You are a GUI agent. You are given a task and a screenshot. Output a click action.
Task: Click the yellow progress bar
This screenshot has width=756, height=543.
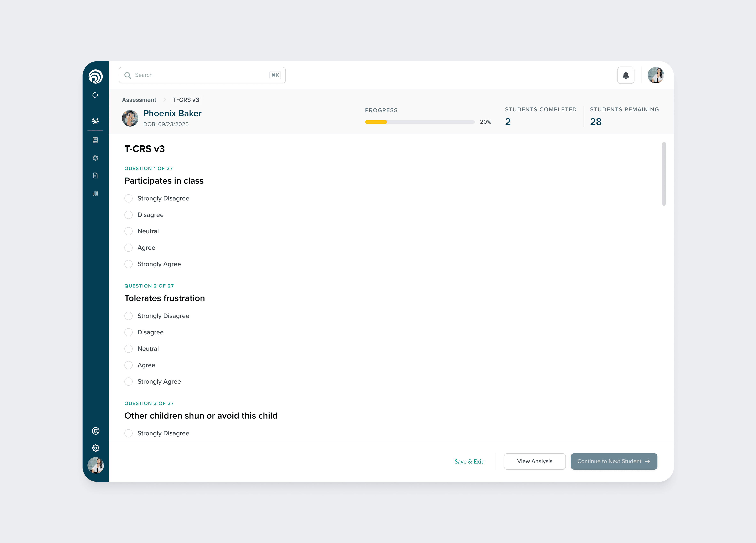(x=376, y=122)
